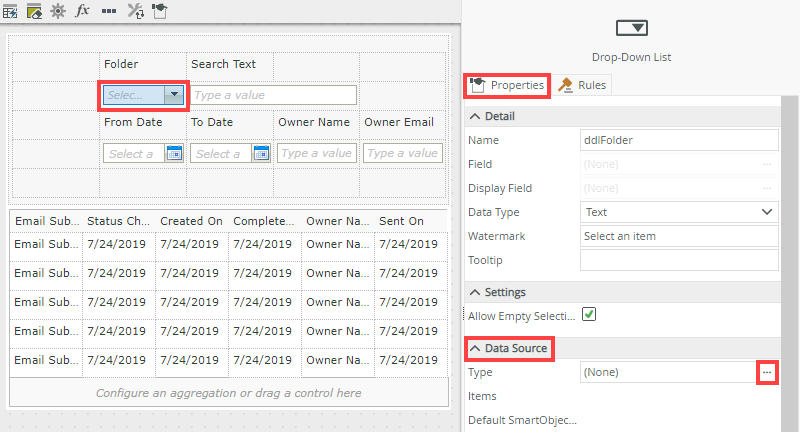Click the Owner Name input box

tap(316, 153)
